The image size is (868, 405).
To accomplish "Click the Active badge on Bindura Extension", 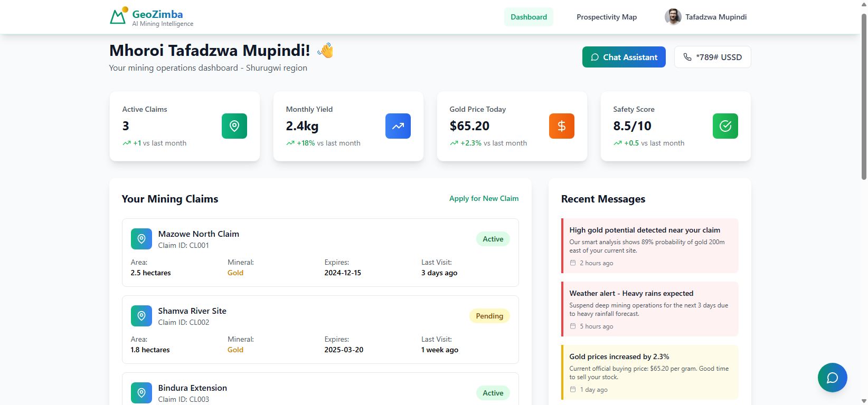I will tap(493, 393).
